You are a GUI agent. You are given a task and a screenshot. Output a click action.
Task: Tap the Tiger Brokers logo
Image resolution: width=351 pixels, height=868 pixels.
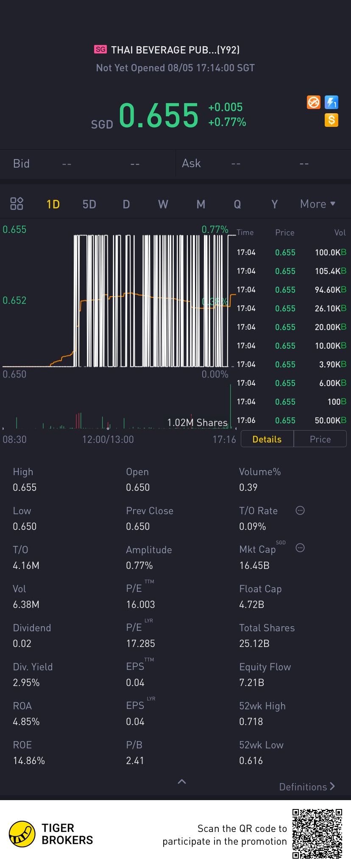[x=51, y=834]
